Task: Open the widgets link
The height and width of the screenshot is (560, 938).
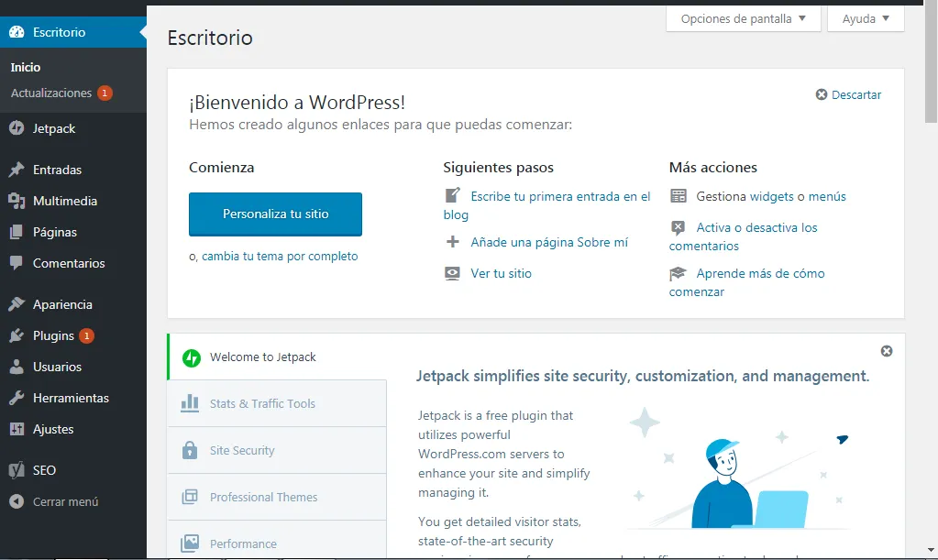Action: (772, 196)
